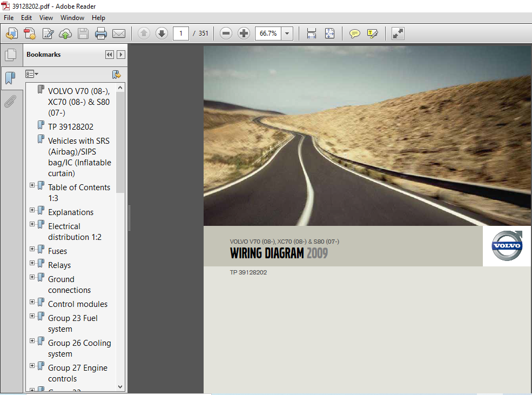Viewport: 532px width, 395px height.
Task: Click the Edit/Sign document icon
Action: [x=48, y=34]
